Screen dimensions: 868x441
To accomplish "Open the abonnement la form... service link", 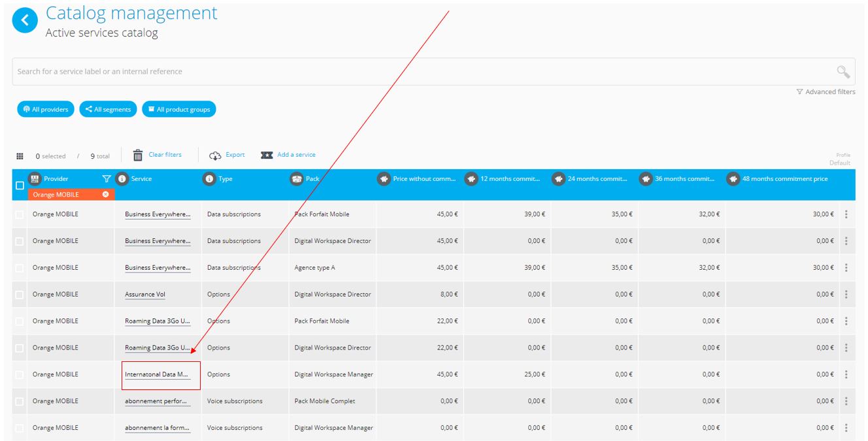I will coord(158,428).
